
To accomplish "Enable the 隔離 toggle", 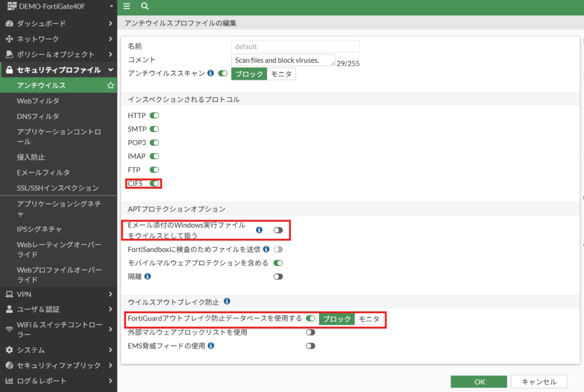I will [x=278, y=277].
